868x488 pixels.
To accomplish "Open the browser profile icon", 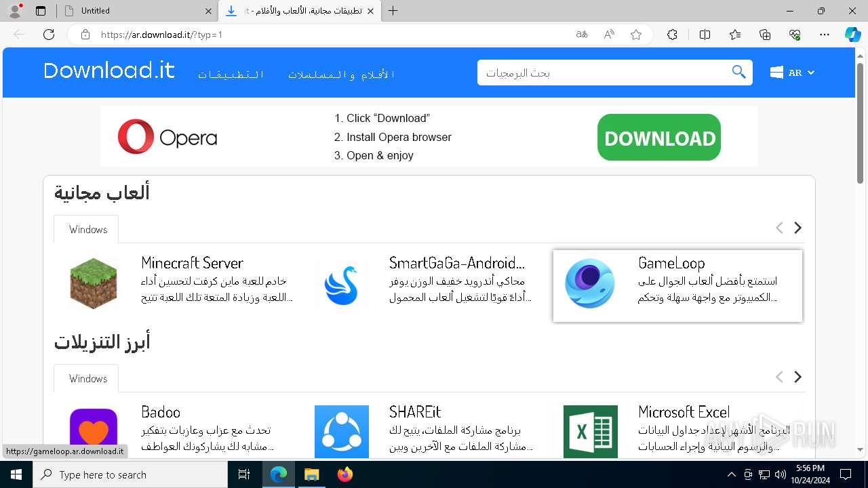I will [x=15, y=11].
